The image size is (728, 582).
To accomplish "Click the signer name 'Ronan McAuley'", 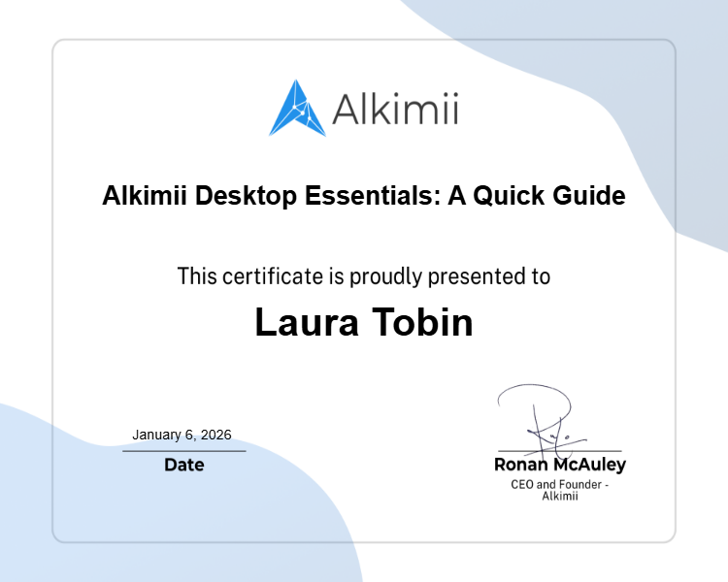I will point(560,465).
